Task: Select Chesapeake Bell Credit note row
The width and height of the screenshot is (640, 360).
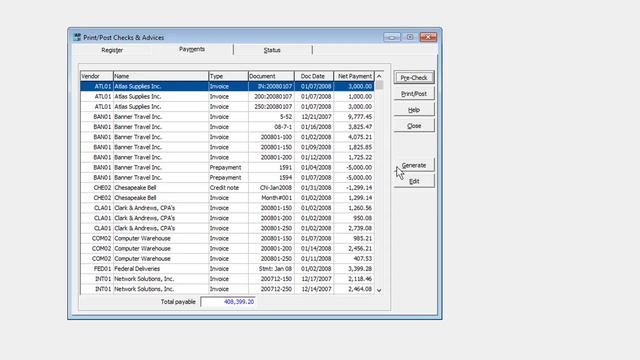Action: 227,188
